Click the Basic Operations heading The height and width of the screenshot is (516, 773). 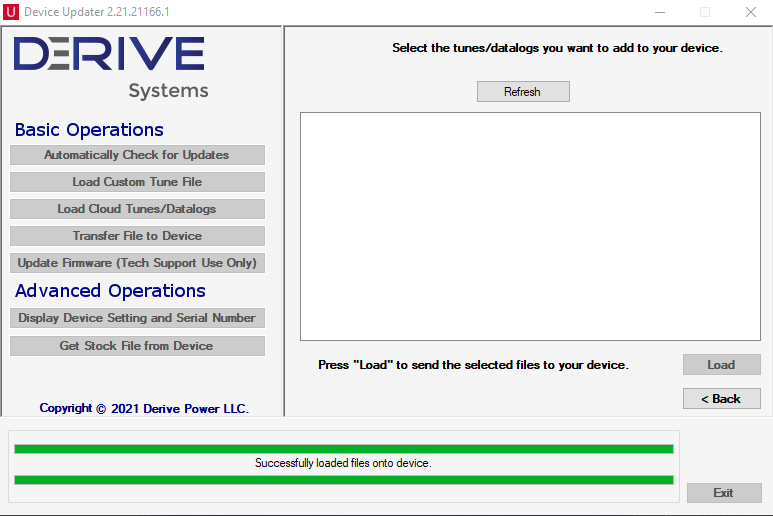pyautogui.click(x=89, y=130)
